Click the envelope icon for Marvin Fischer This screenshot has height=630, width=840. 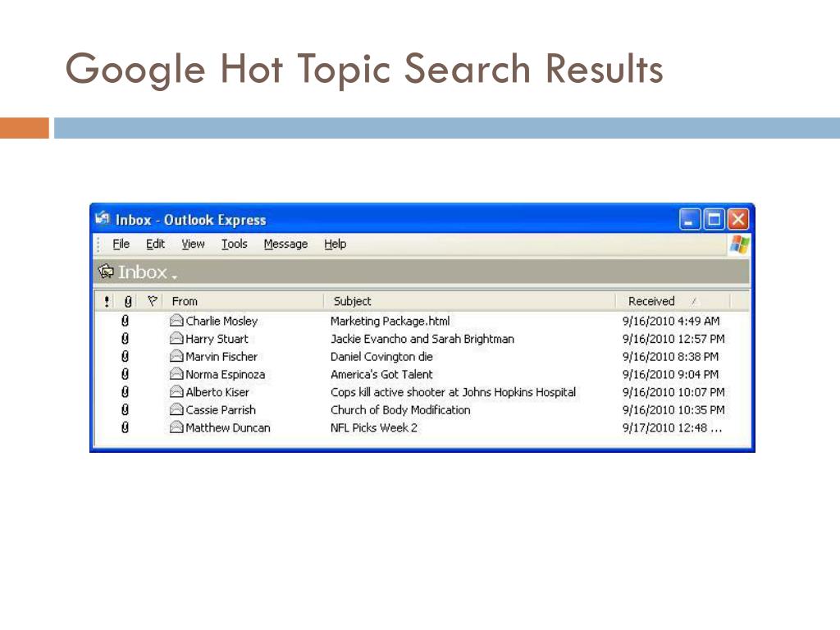tap(176, 356)
